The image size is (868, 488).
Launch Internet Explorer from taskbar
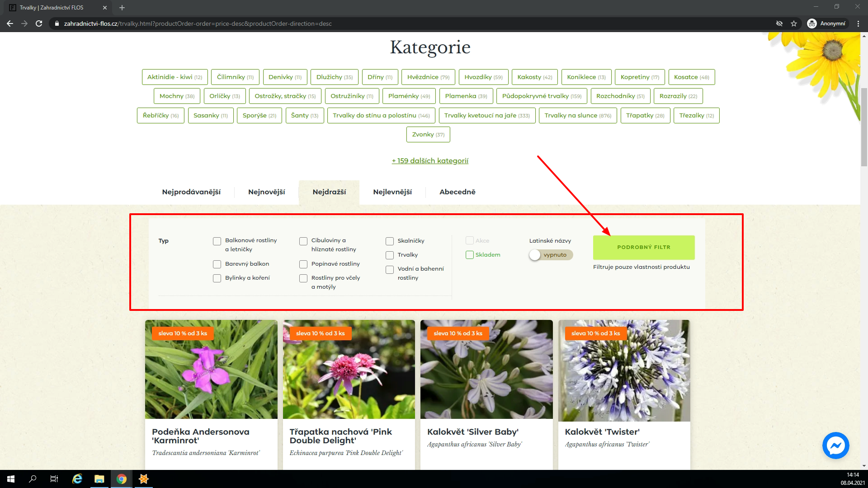point(77,479)
